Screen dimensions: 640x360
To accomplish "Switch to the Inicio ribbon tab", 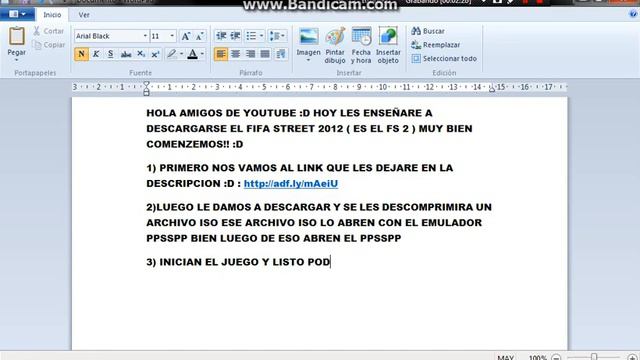I will tap(52, 15).
